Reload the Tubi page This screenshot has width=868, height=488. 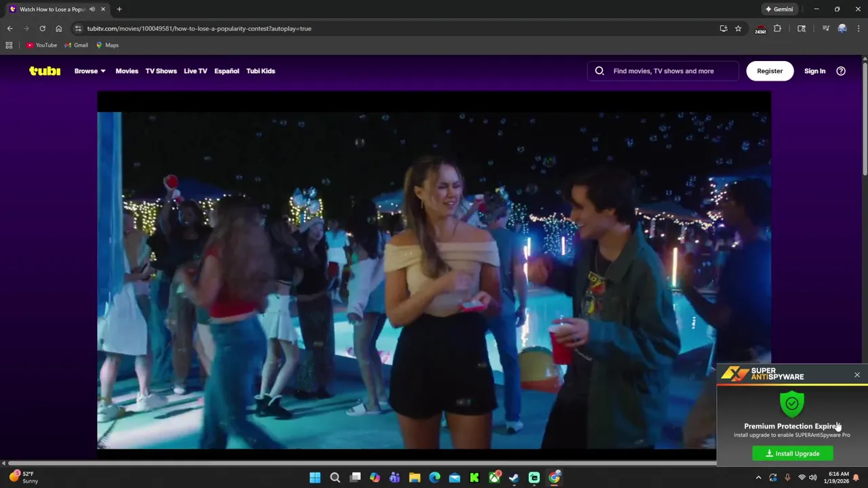[42, 28]
